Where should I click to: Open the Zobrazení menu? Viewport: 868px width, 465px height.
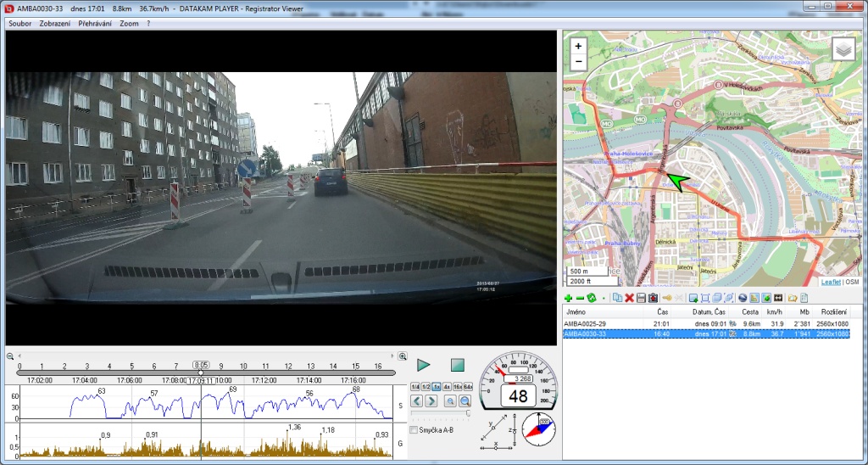click(x=55, y=24)
